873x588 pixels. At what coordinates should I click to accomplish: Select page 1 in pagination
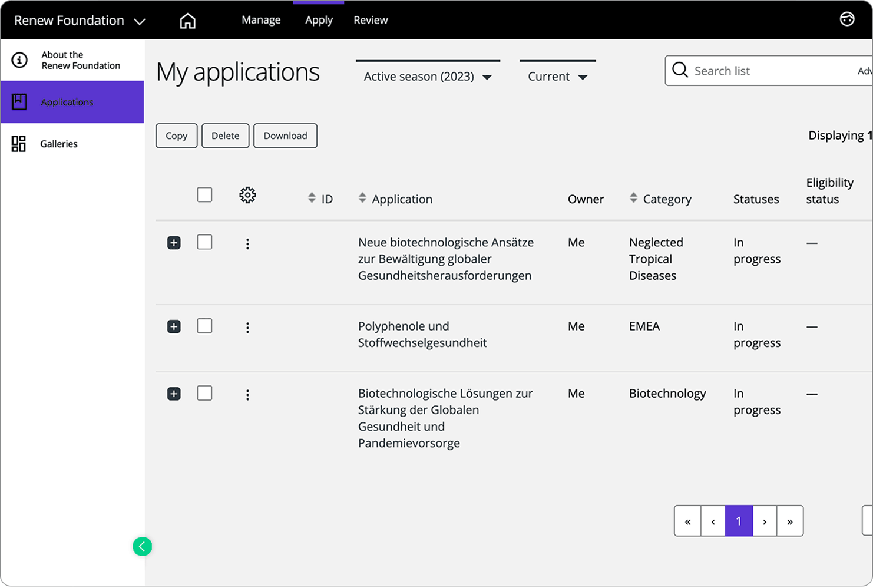coord(739,521)
